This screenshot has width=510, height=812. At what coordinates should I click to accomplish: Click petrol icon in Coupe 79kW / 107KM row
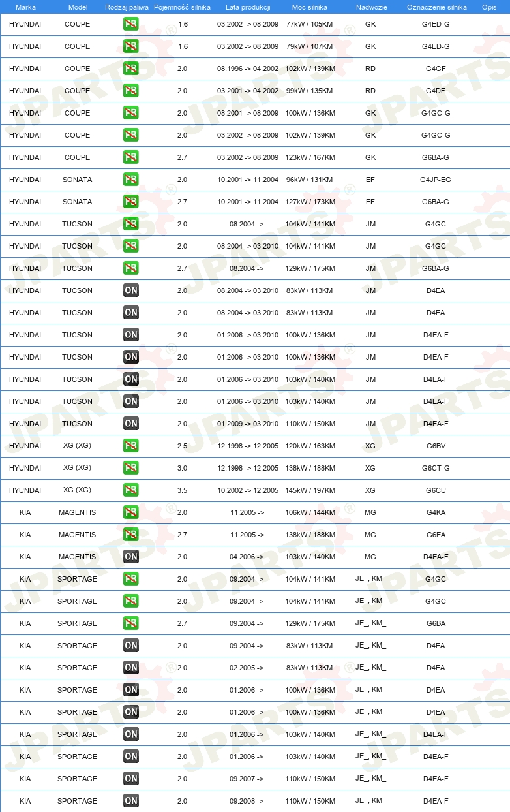click(x=131, y=46)
